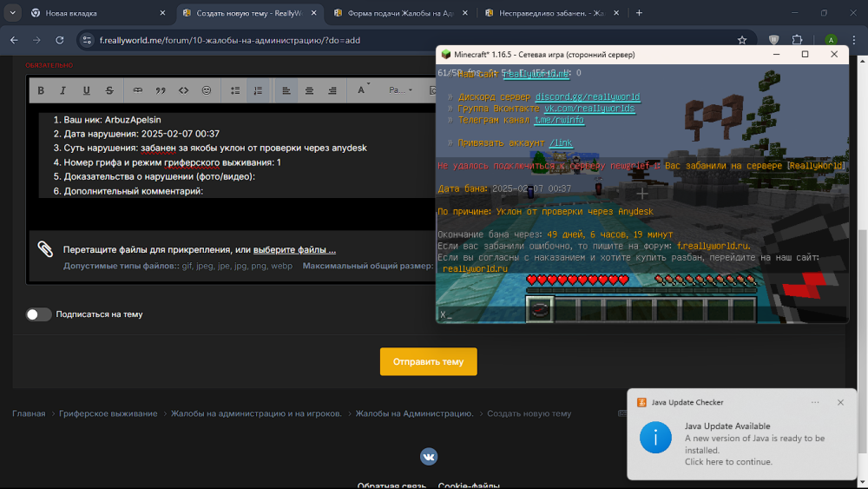Maximize the Minecraft window
The width and height of the screenshot is (868, 489).
805,54
